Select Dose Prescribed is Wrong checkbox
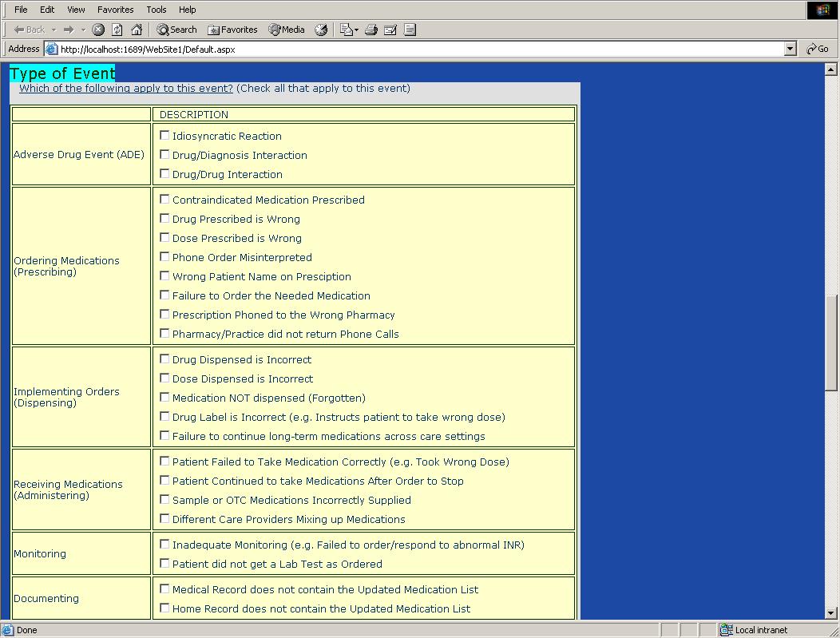Image resolution: width=840 pixels, height=638 pixels. [x=164, y=238]
